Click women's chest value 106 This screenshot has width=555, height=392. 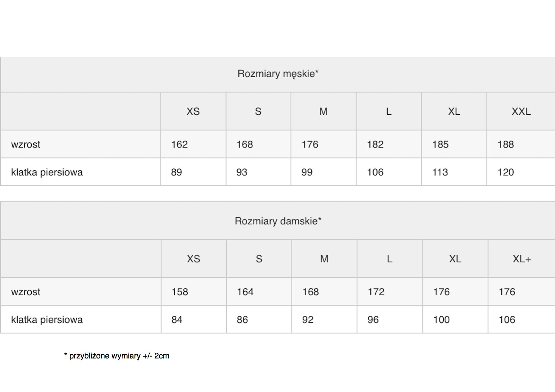pyautogui.click(x=507, y=320)
